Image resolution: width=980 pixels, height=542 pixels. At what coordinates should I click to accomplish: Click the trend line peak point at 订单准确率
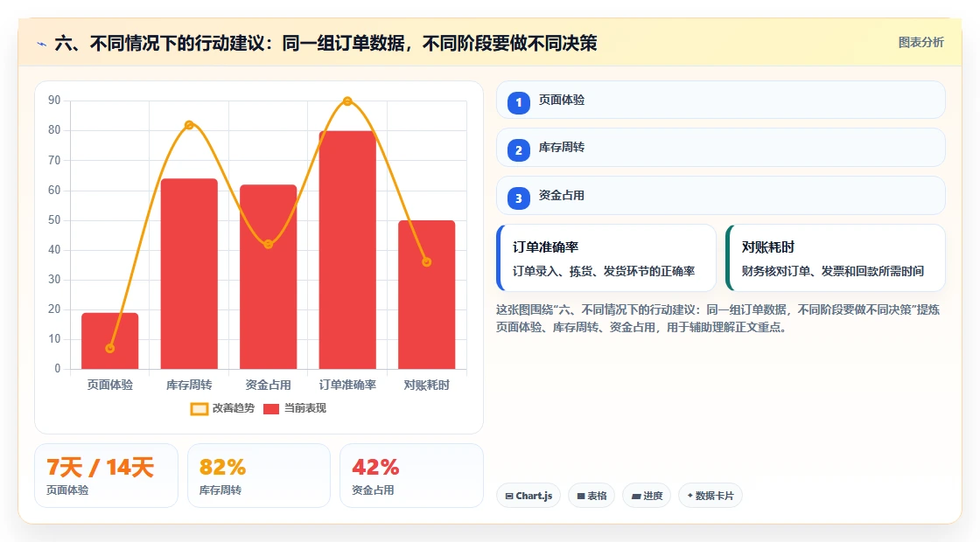[x=347, y=101]
